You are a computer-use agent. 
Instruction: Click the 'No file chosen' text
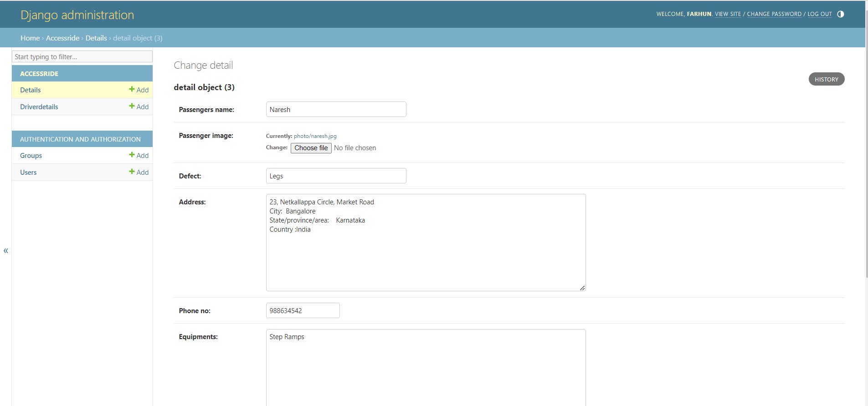click(355, 148)
